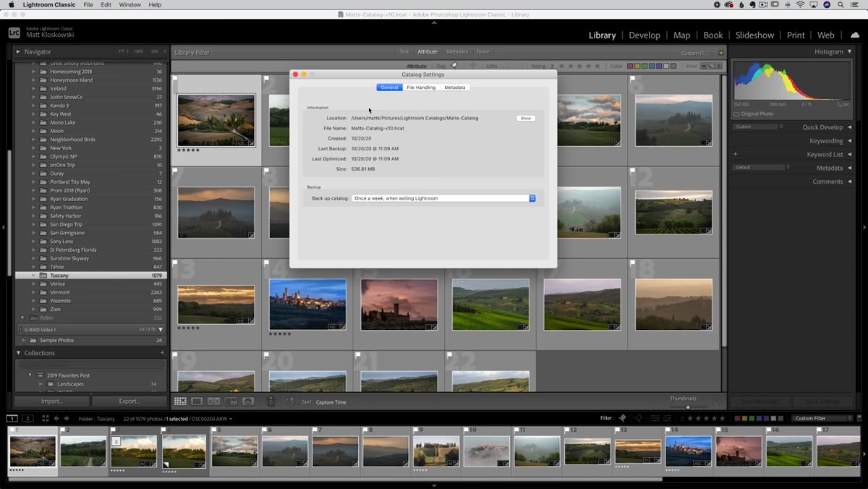Hide the filmstrip with bottom arrow
The width and height of the screenshot is (868, 489).
(434, 485)
